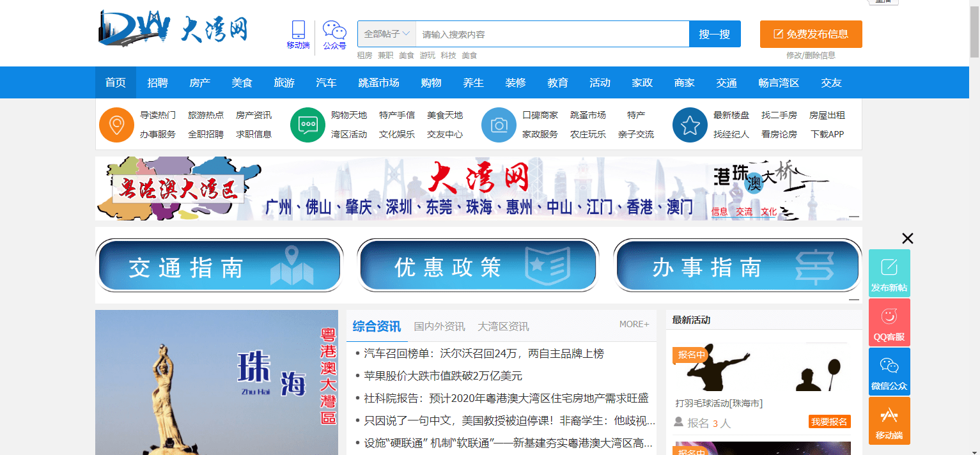
Task: Switch to the 国内外资讯 tab
Action: click(x=439, y=327)
